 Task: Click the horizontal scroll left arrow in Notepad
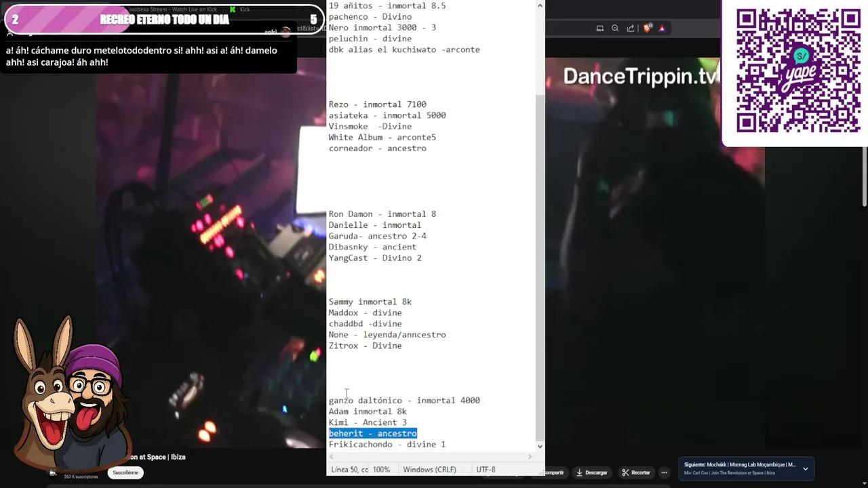pos(332,457)
